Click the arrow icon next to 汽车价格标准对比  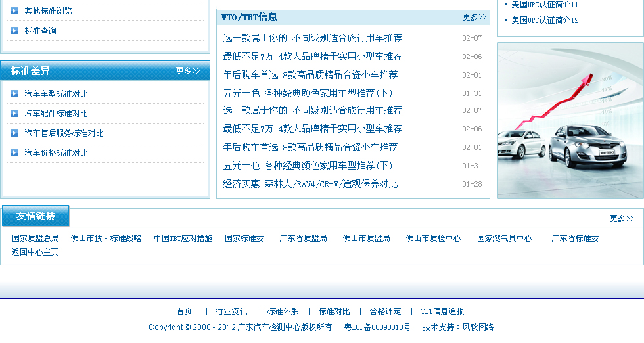(x=14, y=153)
